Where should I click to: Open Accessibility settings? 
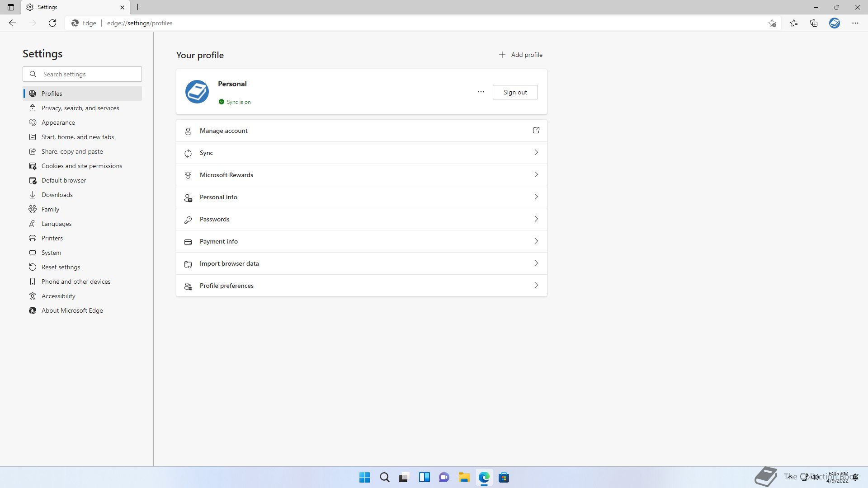(x=82, y=296)
